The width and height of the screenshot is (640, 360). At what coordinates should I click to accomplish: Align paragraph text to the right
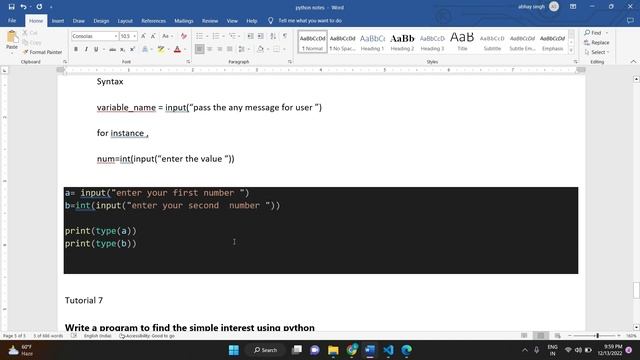219,49
